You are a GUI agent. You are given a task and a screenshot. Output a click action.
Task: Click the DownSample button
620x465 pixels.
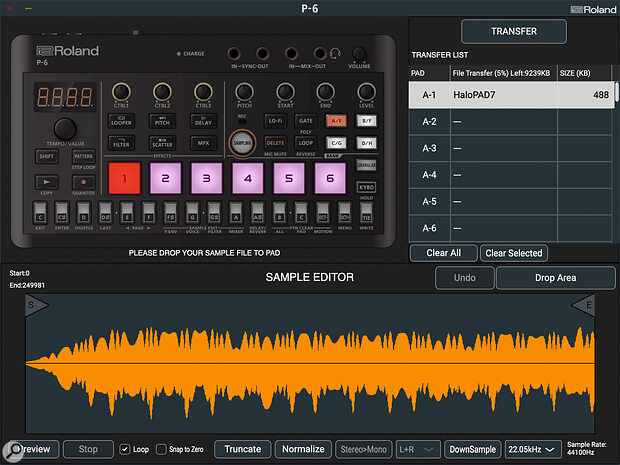[x=473, y=449]
